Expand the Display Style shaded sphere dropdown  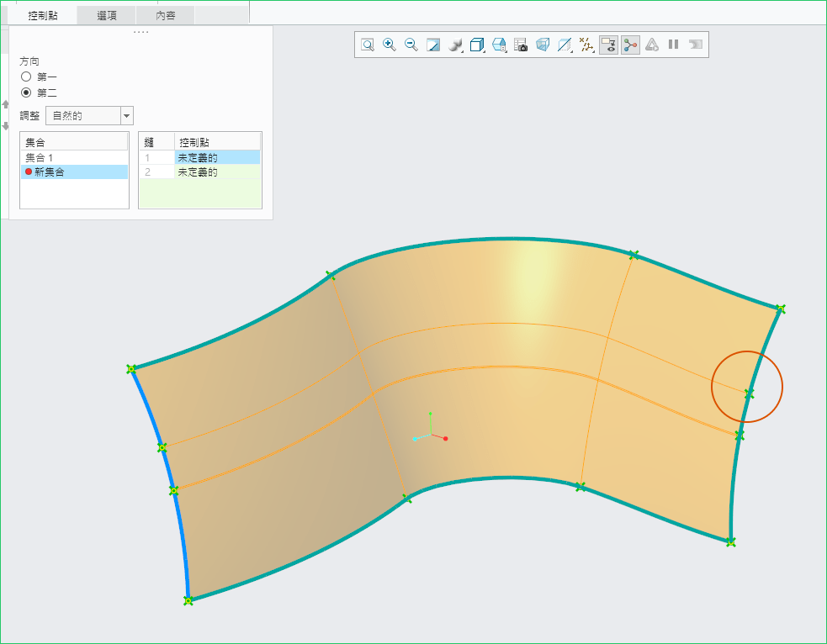pos(456,45)
